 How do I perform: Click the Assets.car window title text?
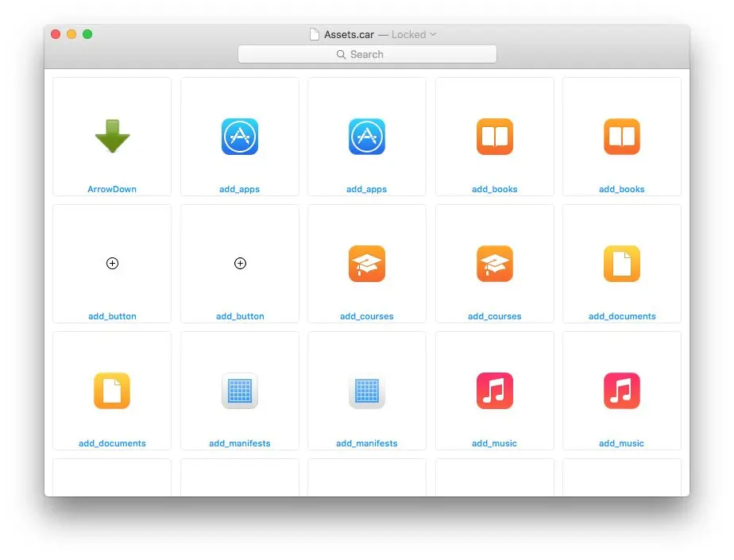[x=349, y=35]
